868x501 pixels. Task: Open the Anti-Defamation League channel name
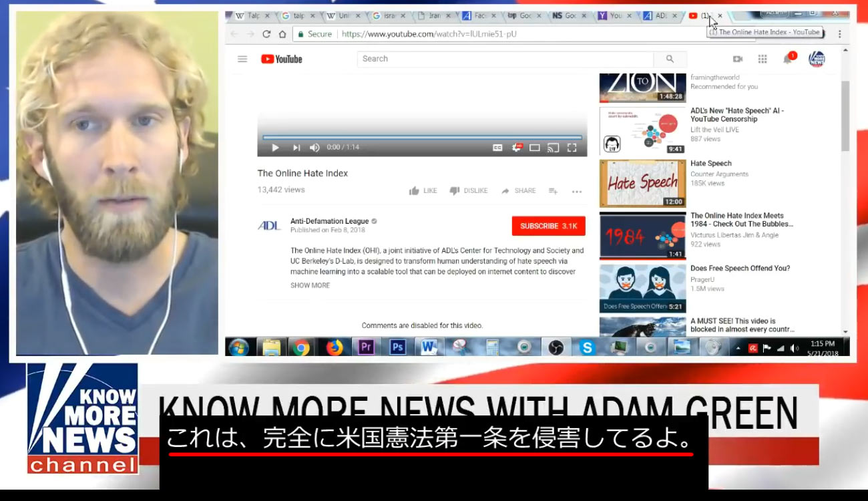329,221
